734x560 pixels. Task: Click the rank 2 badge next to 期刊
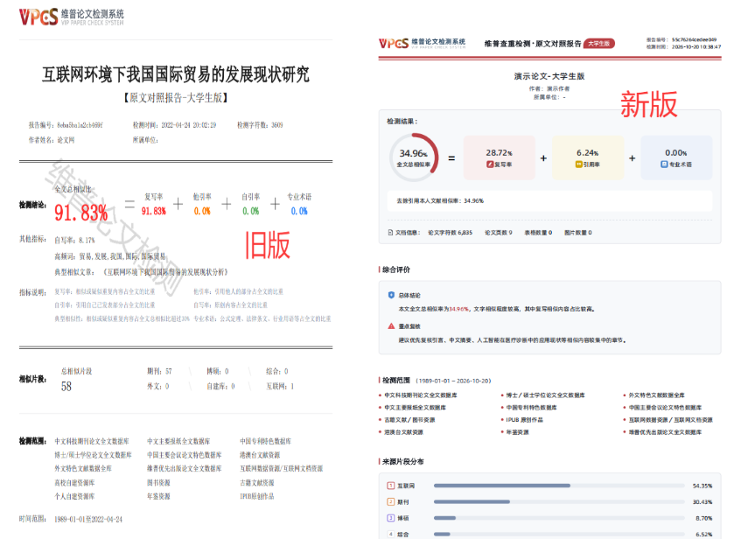coord(391,502)
